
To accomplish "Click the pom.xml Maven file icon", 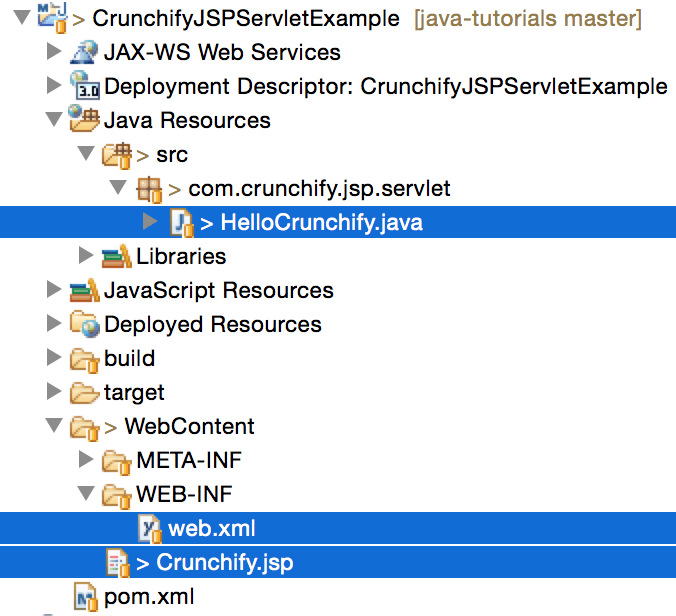I will tap(85, 598).
